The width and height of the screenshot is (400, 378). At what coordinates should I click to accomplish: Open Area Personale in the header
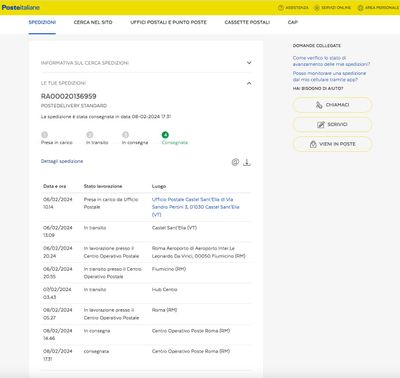pyautogui.click(x=378, y=7)
